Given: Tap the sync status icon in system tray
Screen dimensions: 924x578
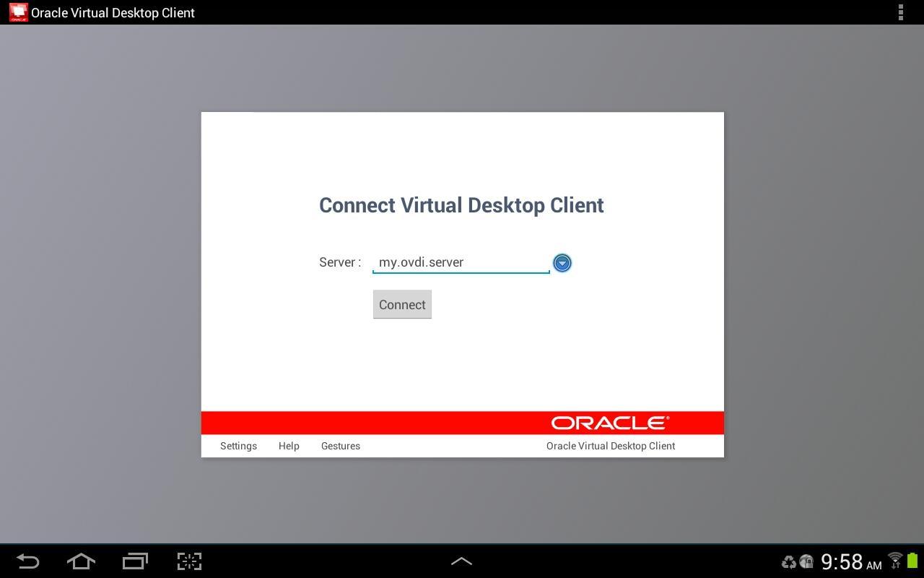Looking at the screenshot, I should 788,562.
